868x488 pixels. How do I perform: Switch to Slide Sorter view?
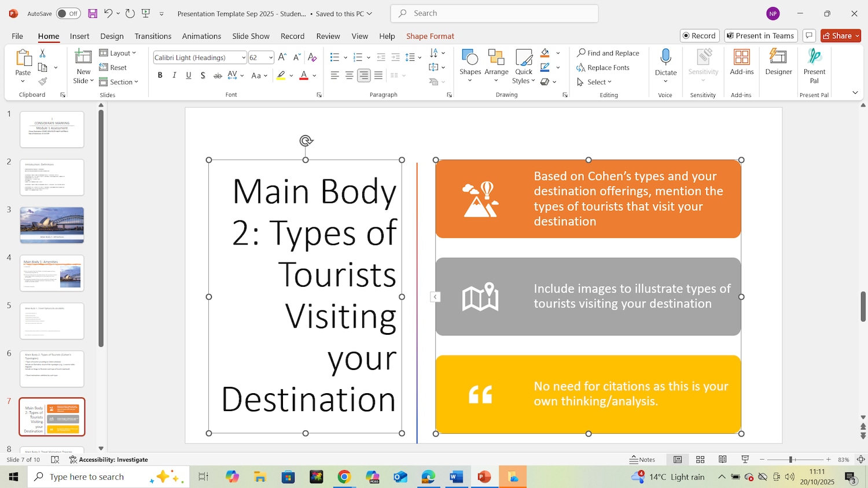point(700,460)
